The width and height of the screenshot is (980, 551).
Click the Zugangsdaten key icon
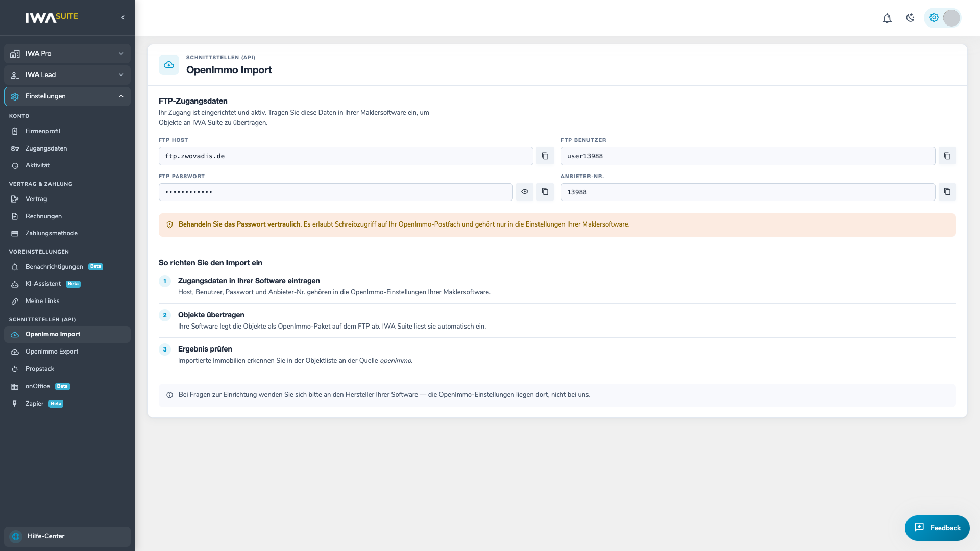click(x=15, y=148)
